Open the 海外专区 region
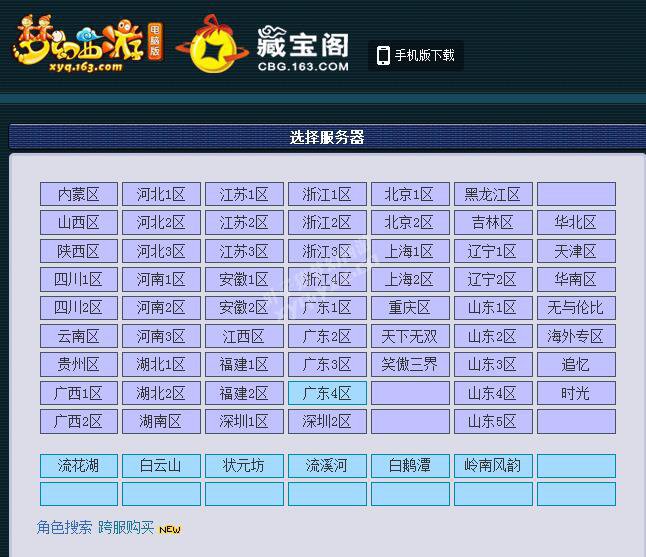This screenshot has height=557, width=646. tap(576, 336)
